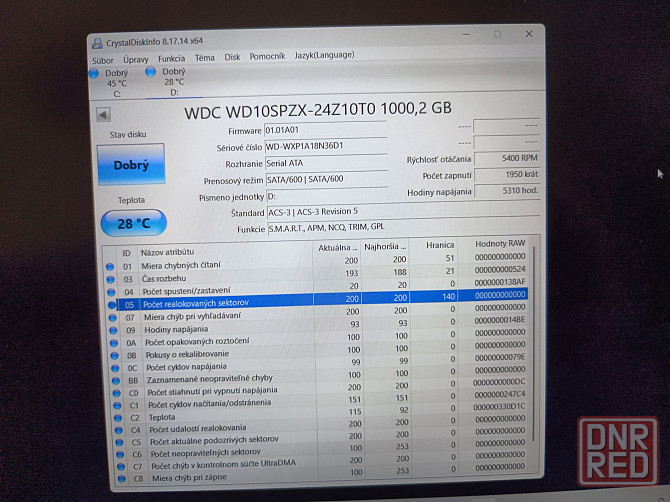
Task: Click the status dot of attribute C6
Action: [x=120, y=455]
